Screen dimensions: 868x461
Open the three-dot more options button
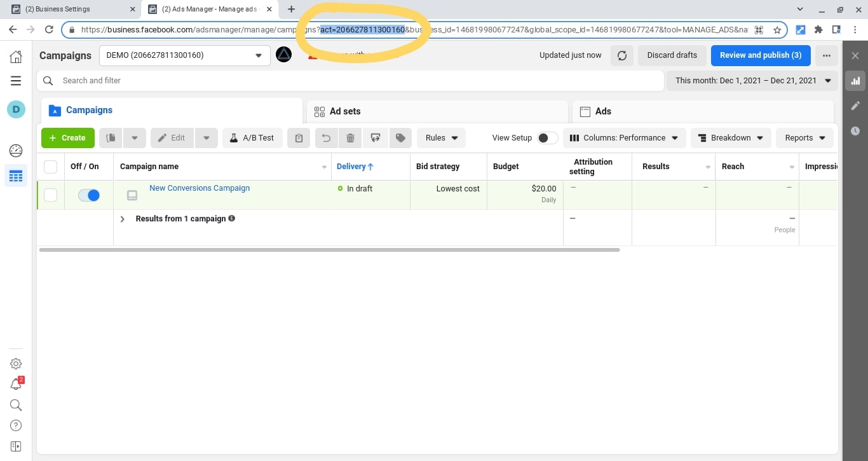(826, 55)
